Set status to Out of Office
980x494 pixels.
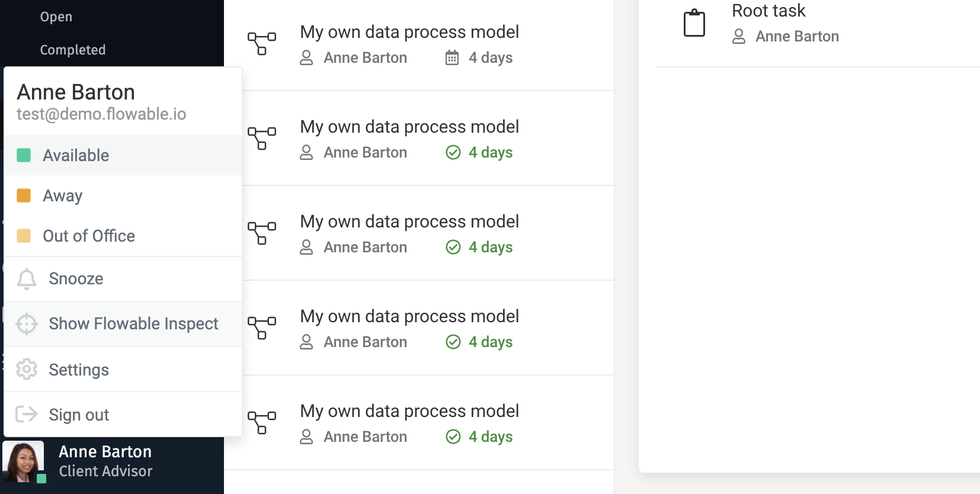point(89,236)
